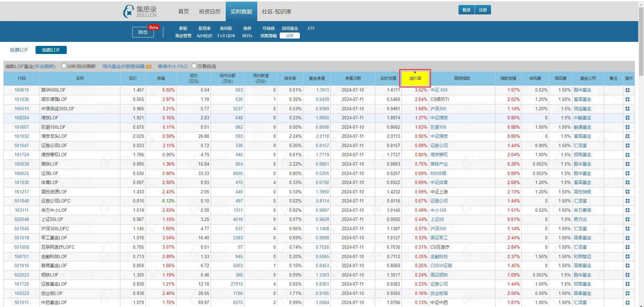Select the 实时数据 navigation tab
This screenshot has width=644, height=307.
tap(241, 11)
